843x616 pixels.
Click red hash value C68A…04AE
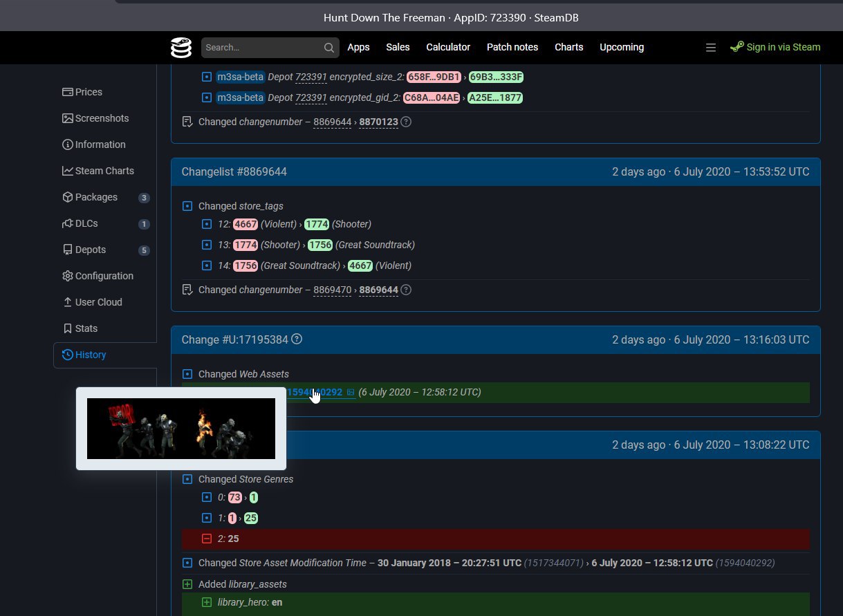point(433,97)
